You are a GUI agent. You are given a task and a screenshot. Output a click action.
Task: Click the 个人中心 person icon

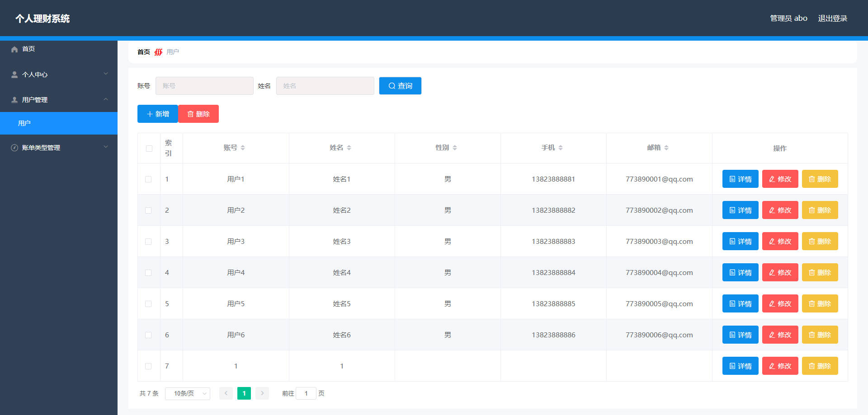pos(14,75)
